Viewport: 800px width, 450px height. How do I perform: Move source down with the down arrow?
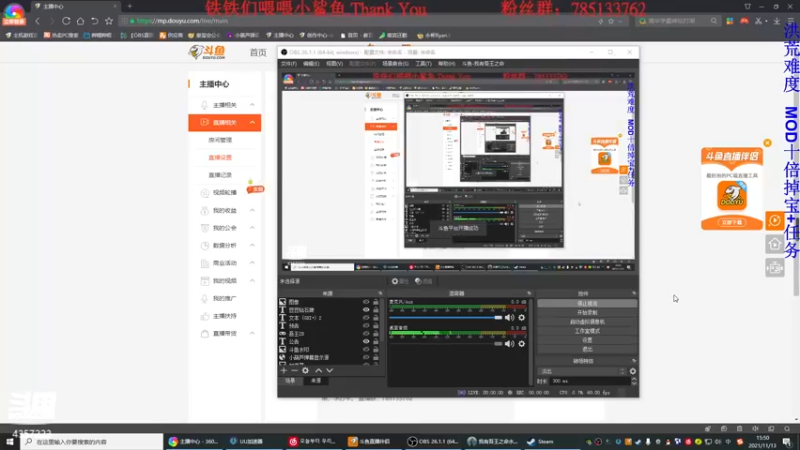pos(330,370)
